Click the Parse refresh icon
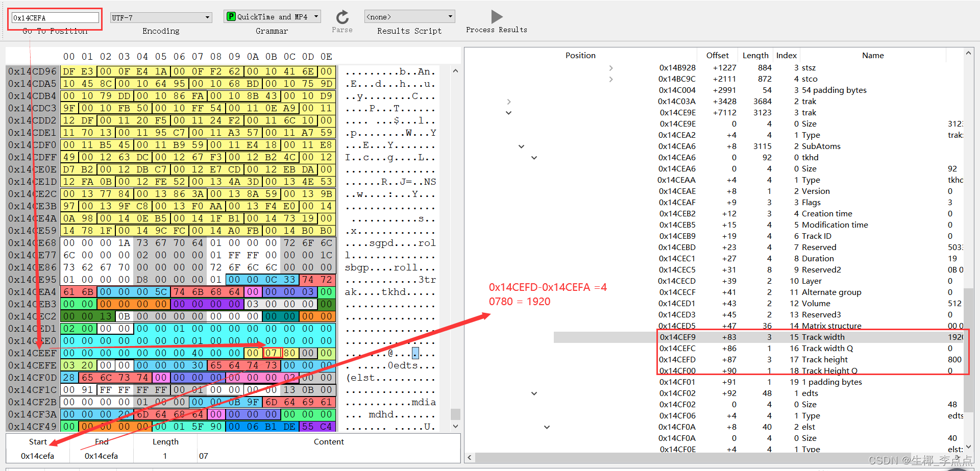Viewport: 980px width, 471px height. click(x=342, y=17)
